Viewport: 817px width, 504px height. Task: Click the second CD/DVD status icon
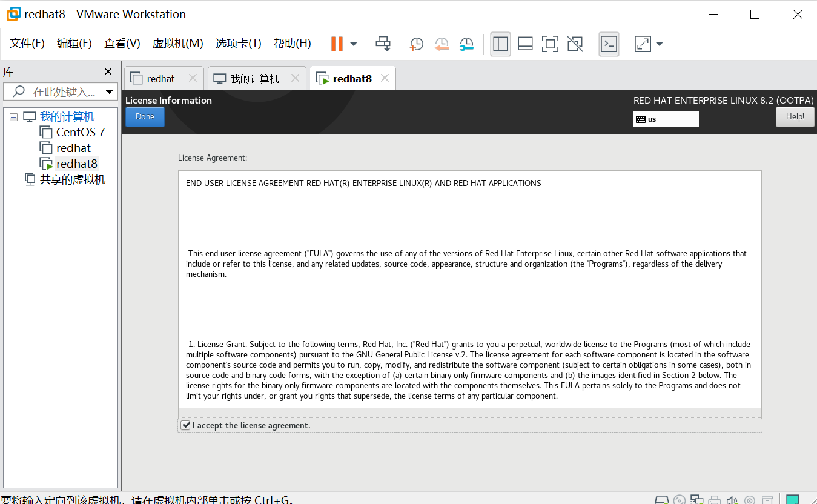pos(750,500)
